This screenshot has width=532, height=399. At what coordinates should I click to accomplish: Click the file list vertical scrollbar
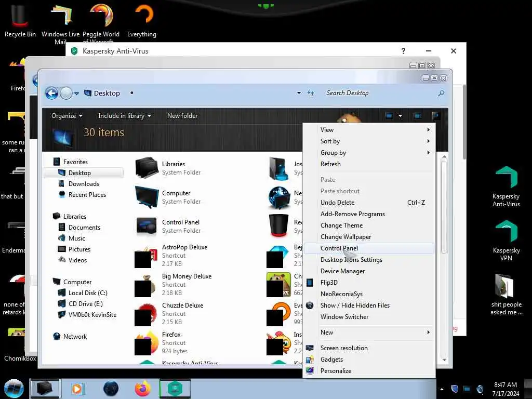444,207
